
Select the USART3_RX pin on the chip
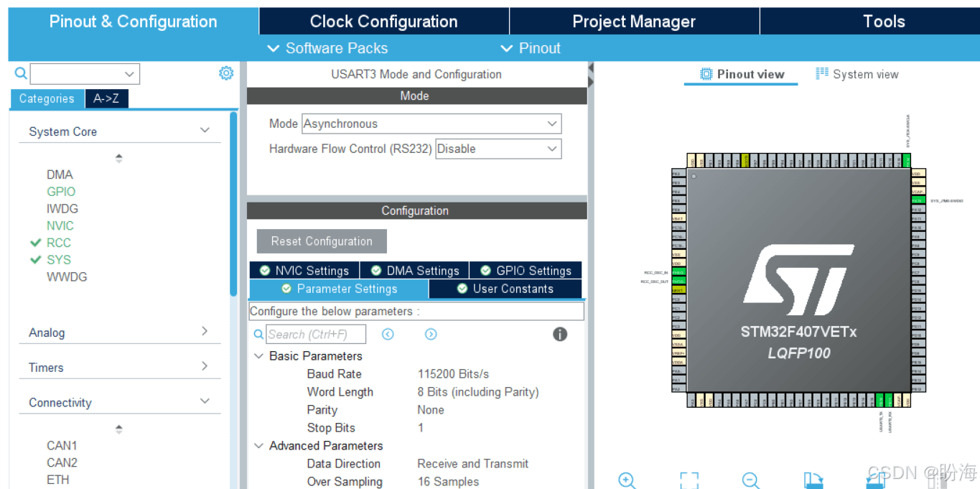(x=889, y=400)
